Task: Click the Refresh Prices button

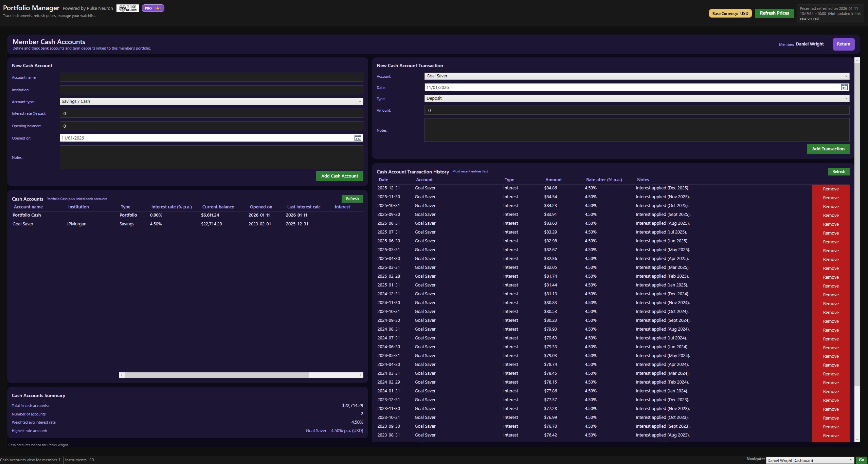Action: pos(774,13)
